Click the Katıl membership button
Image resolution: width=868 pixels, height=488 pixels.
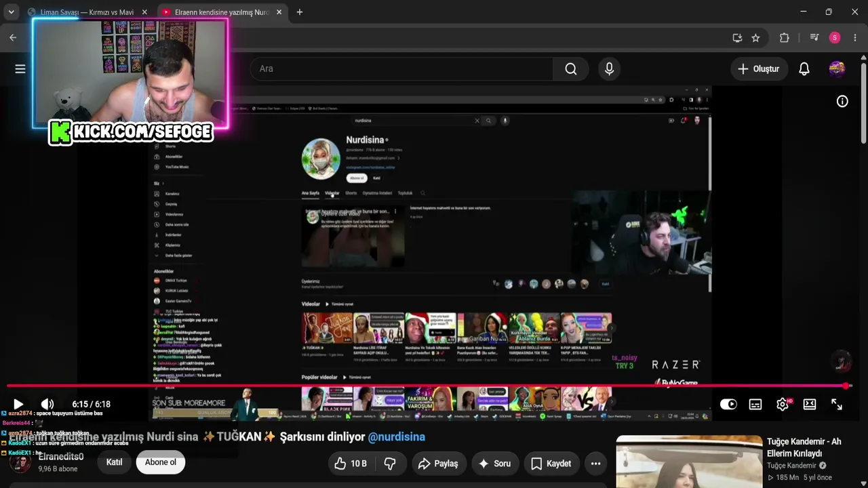[114, 462]
